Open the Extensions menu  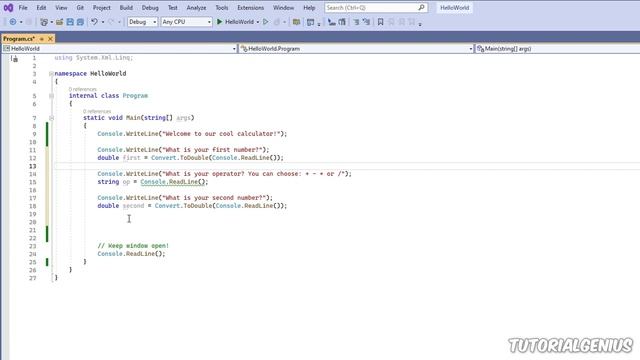tap(250, 8)
